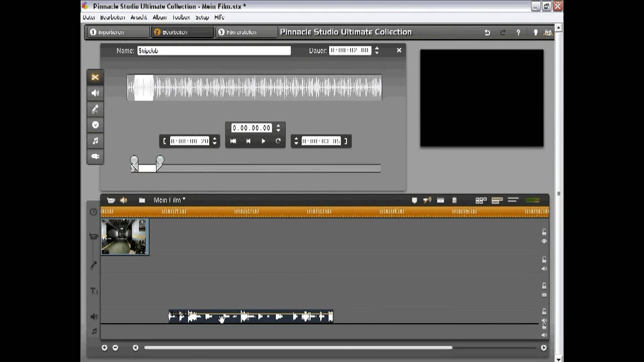Open the CD audio import tool
The height and width of the screenshot is (362, 644).
coord(95,125)
